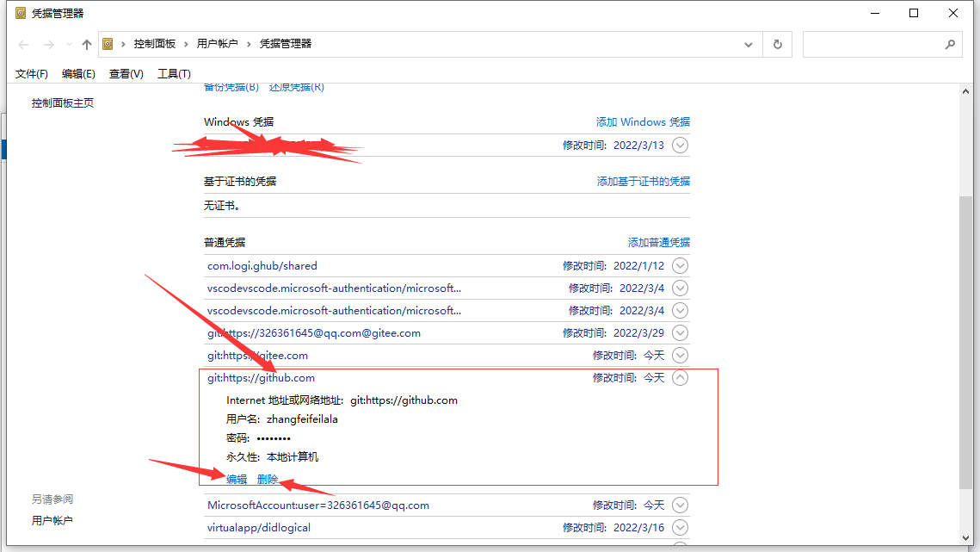The image size is (980, 552).
Task: Expand the git:https://gitee.com credential details
Action: (680, 355)
